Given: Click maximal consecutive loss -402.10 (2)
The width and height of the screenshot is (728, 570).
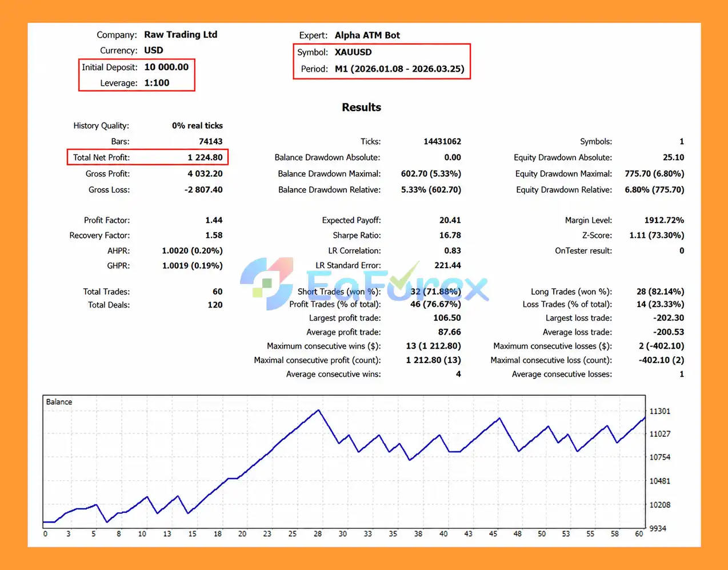Looking at the screenshot, I should [x=661, y=360].
